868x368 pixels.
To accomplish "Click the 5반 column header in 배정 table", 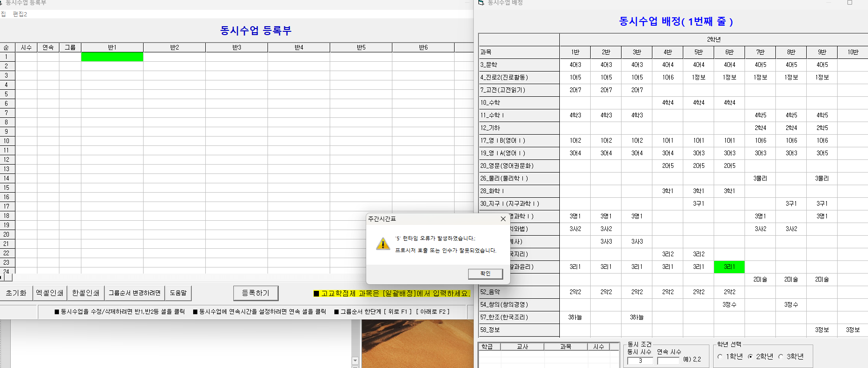I will coord(699,52).
